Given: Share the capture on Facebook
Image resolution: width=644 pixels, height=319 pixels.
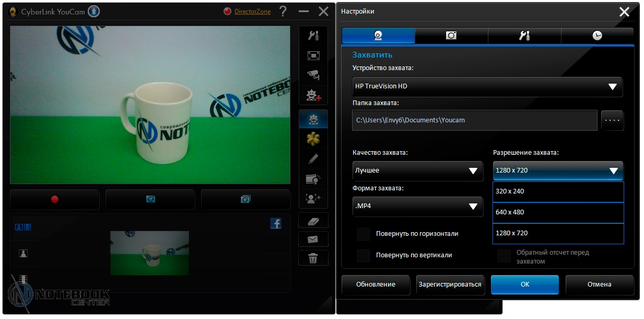Looking at the screenshot, I should 276,224.
